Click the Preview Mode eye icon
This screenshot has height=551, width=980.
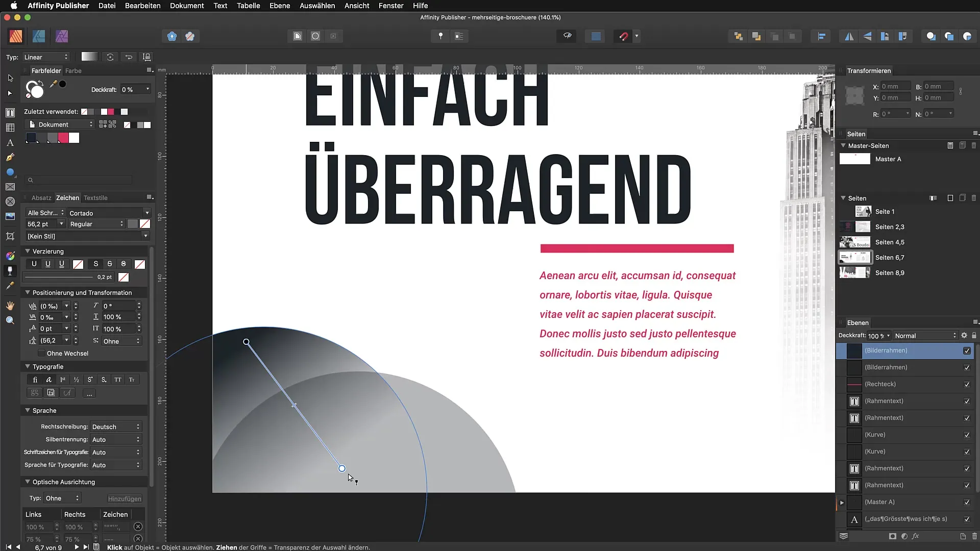(x=567, y=36)
